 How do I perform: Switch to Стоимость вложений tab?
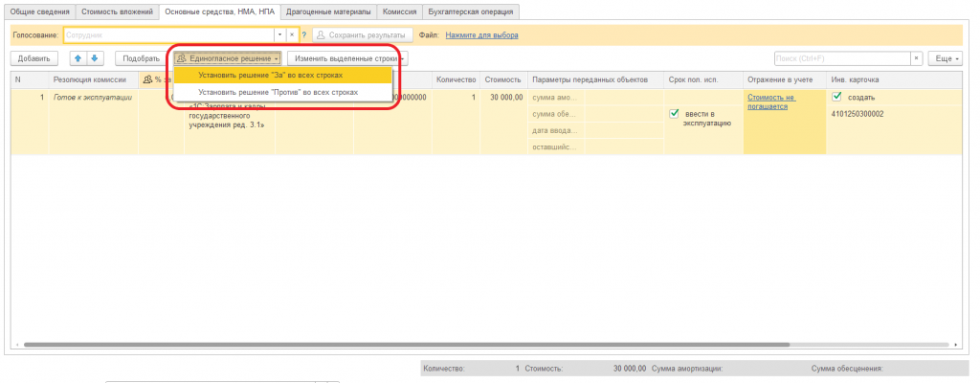coord(117,11)
